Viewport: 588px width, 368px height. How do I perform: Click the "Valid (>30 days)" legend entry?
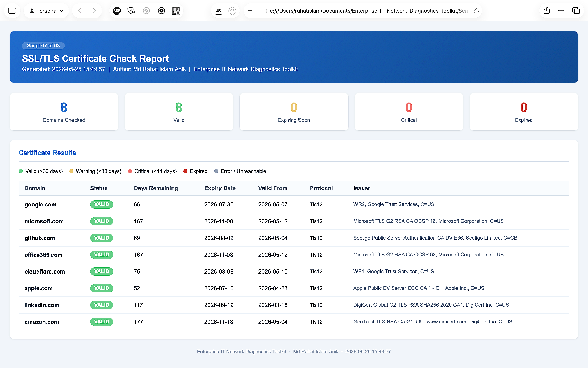pyautogui.click(x=41, y=171)
